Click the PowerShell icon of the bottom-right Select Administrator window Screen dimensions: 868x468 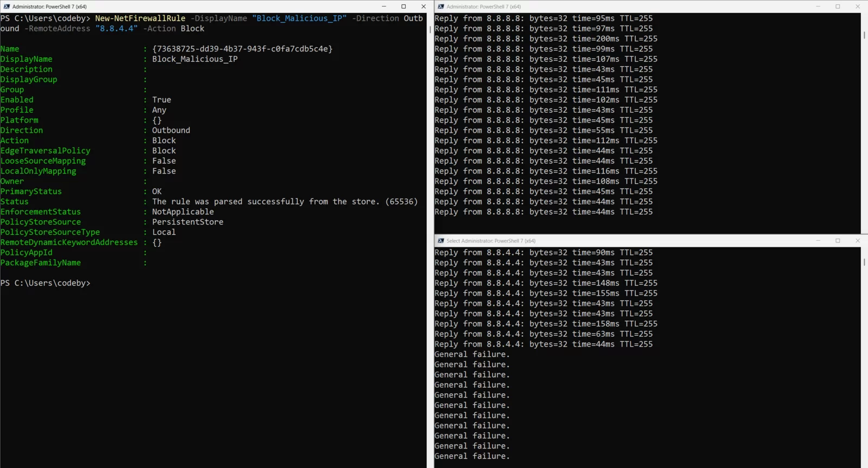[x=441, y=241]
